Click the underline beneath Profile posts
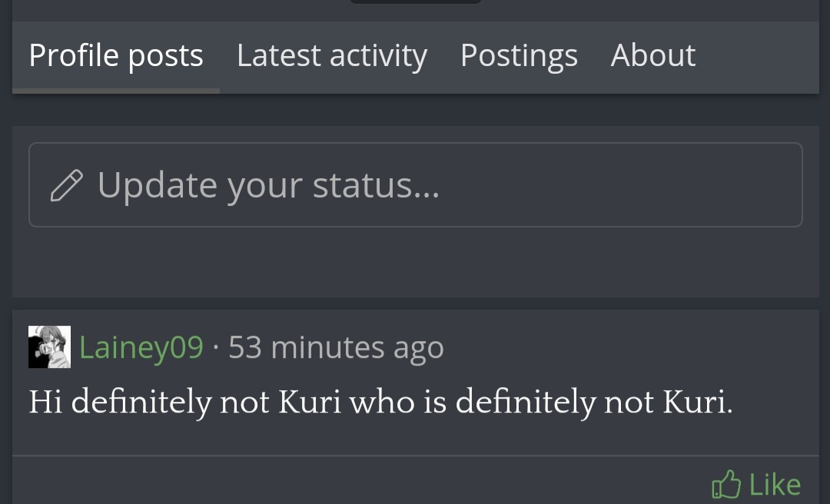 pos(116,91)
